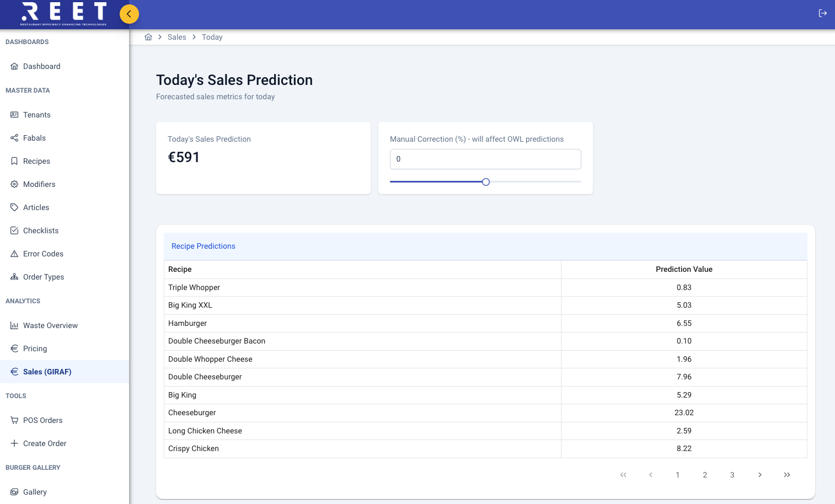835x504 pixels.
Task: Jump to the last page with double-arrow
Action: (x=787, y=475)
